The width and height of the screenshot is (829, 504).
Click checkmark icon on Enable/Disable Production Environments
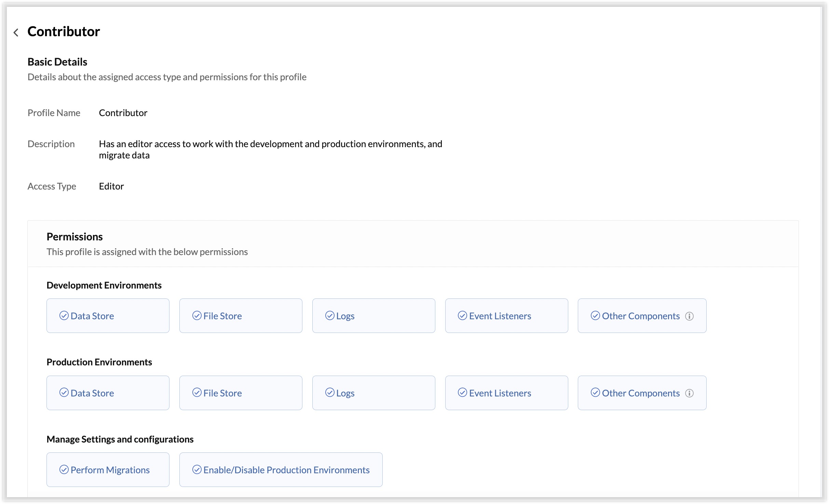197,470
